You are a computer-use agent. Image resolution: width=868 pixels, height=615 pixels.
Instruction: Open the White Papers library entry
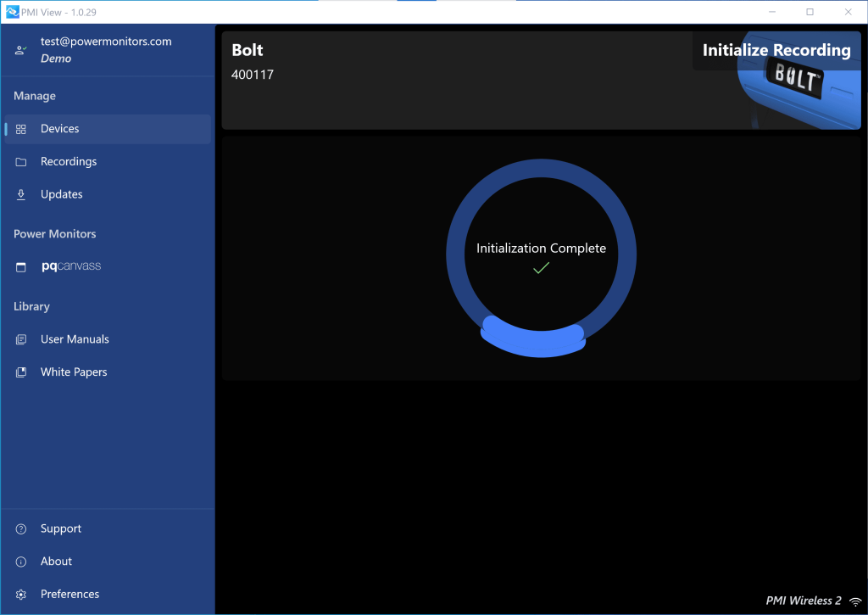74,372
